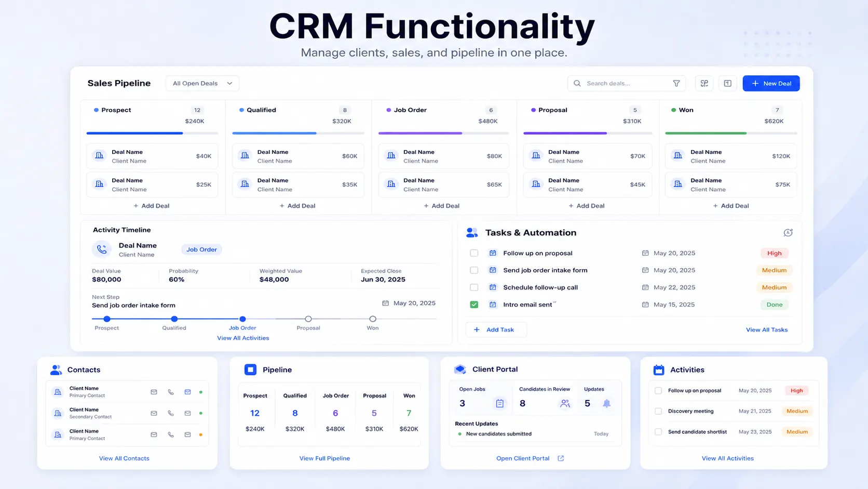Open the All Open Deals dropdown

point(202,83)
